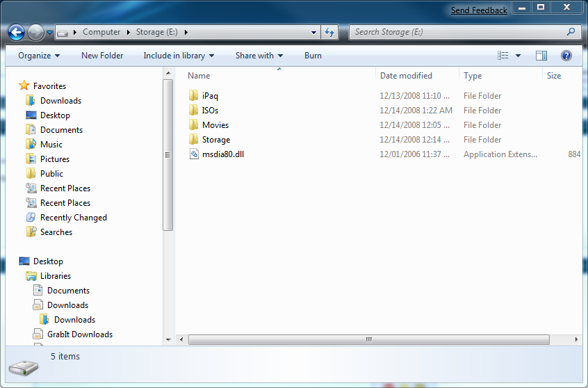Select the first Recent Places favorite

click(x=65, y=188)
